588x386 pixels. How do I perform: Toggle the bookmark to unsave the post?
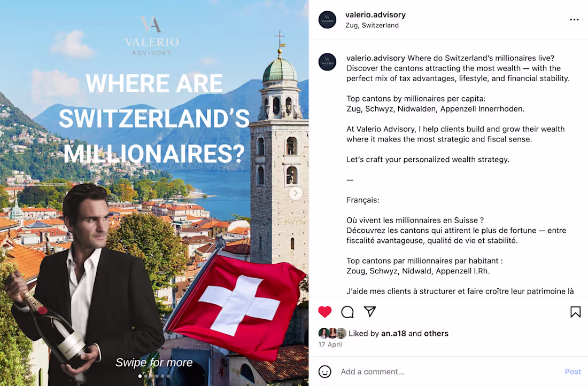[x=575, y=311]
